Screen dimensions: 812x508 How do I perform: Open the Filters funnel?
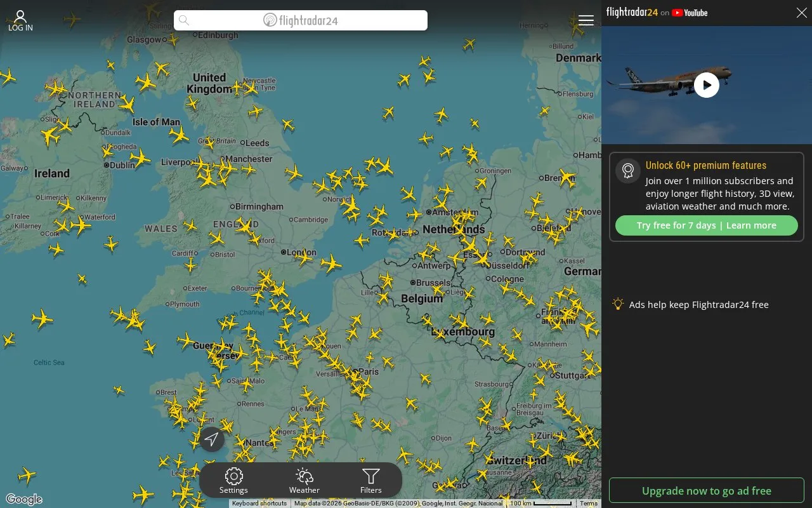coord(371,481)
